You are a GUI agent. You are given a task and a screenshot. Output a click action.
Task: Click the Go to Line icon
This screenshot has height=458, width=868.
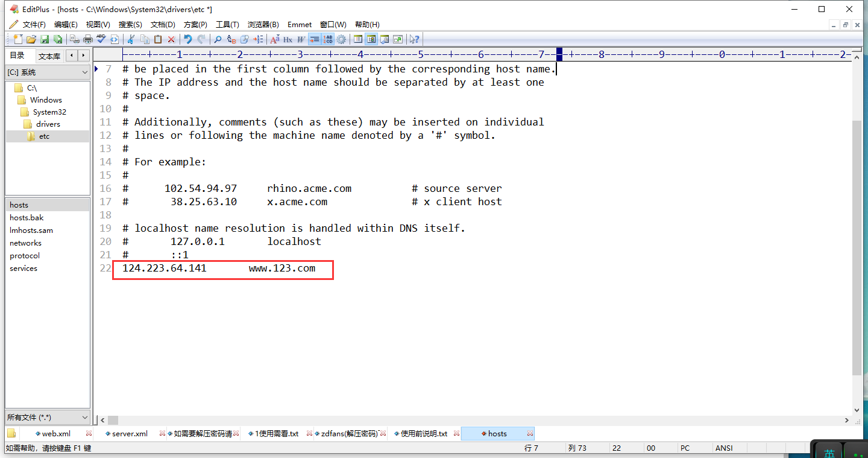tap(258, 39)
